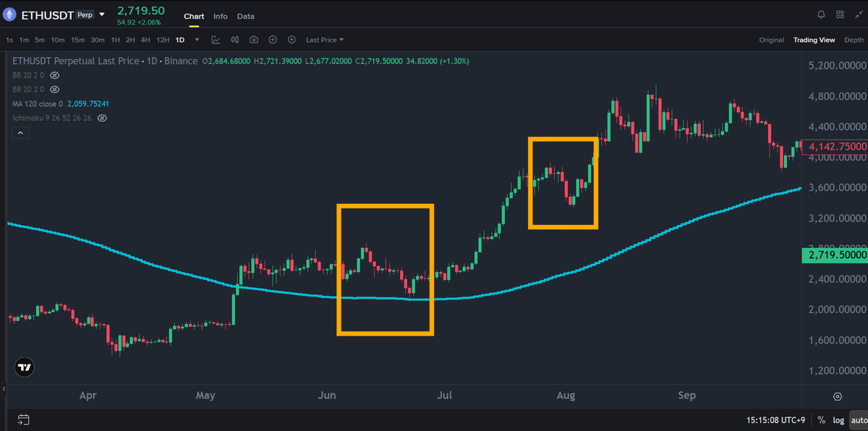Click the MA 120 close 0 indicator label
Image resolution: width=868 pixels, height=431 pixels.
click(x=38, y=103)
